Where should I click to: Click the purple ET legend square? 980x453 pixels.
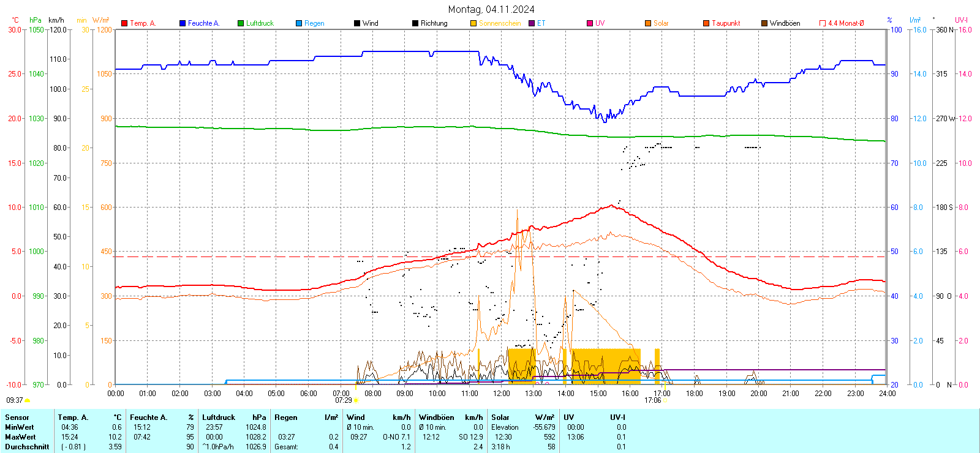(x=532, y=23)
